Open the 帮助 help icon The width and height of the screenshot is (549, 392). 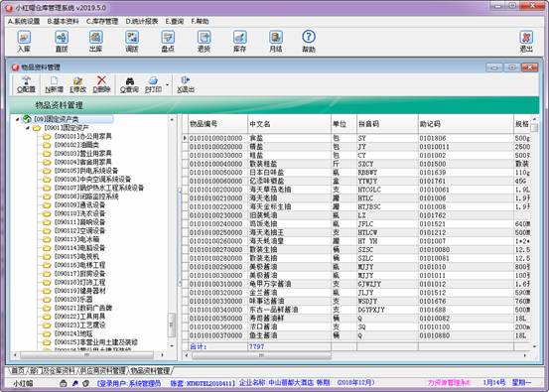[309, 42]
